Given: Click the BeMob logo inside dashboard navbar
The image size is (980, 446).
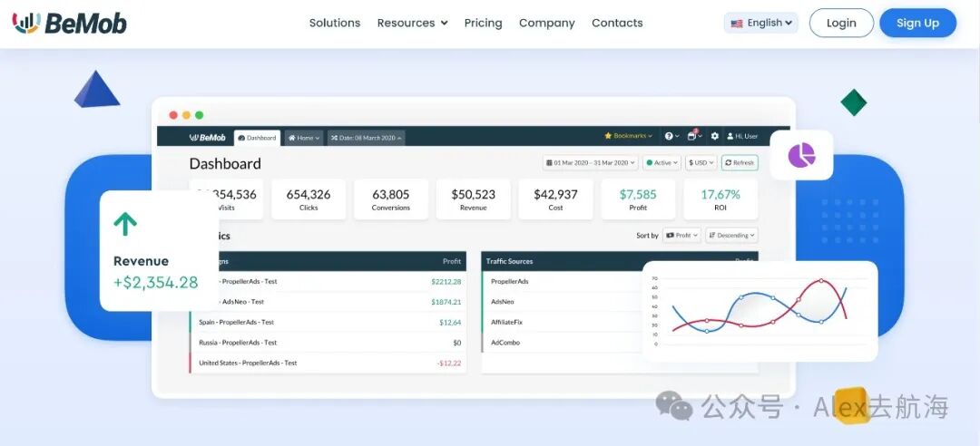Looking at the screenshot, I should (207, 138).
